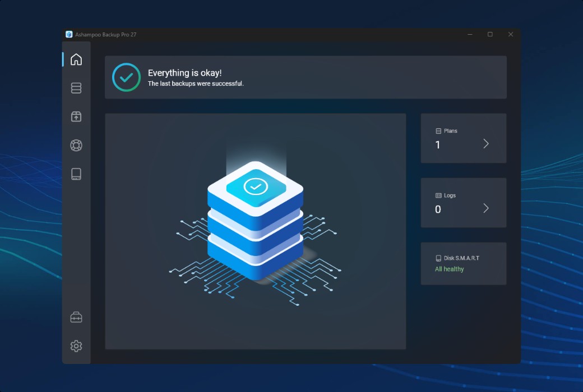Select the Backup Plans sidebar icon
Viewport: 583px width, 392px height.
[x=76, y=88]
